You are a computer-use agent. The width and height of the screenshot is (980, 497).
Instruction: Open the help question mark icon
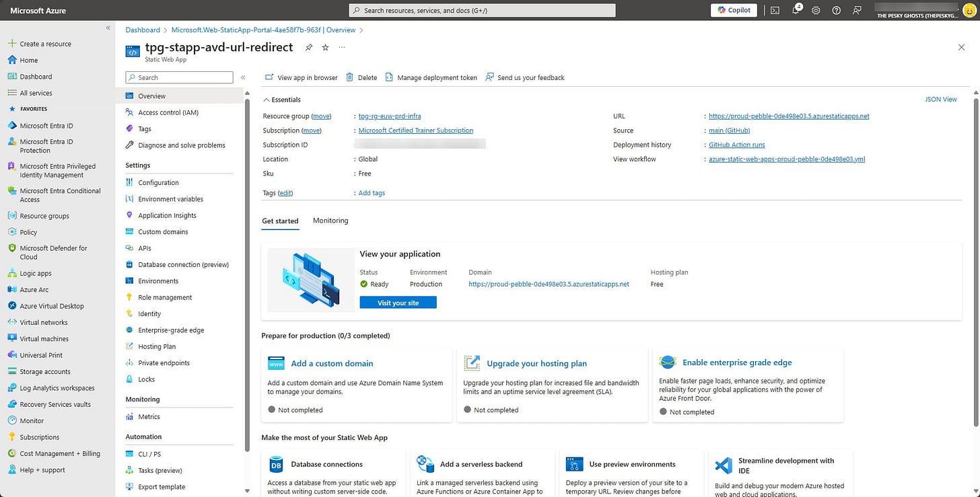[836, 10]
